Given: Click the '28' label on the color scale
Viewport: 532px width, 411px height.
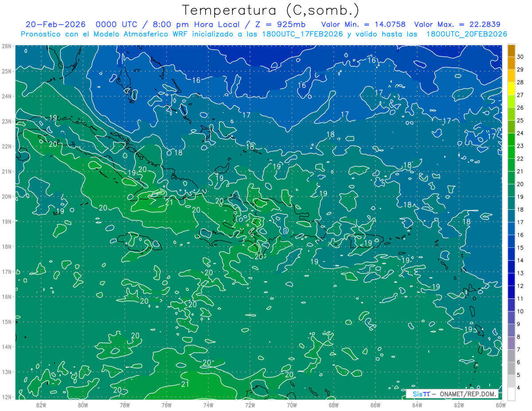Looking at the screenshot, I should click(x=520, y=83).
